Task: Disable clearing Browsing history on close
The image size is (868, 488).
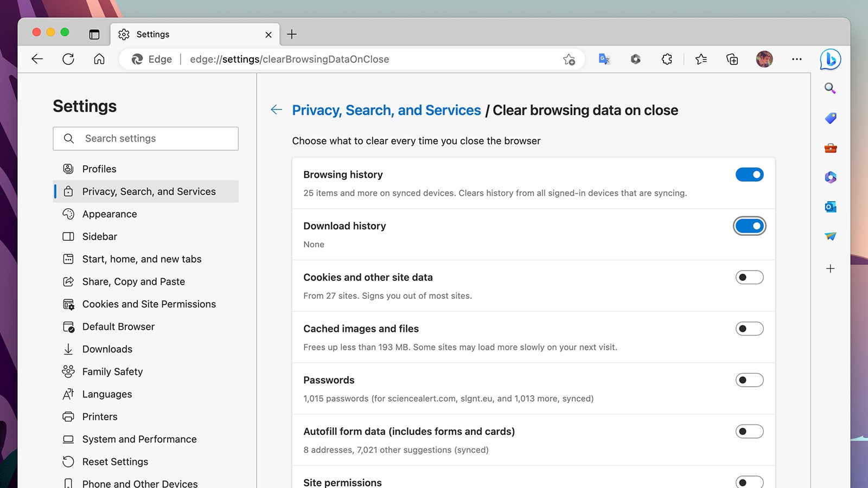Action: (749, 175)
